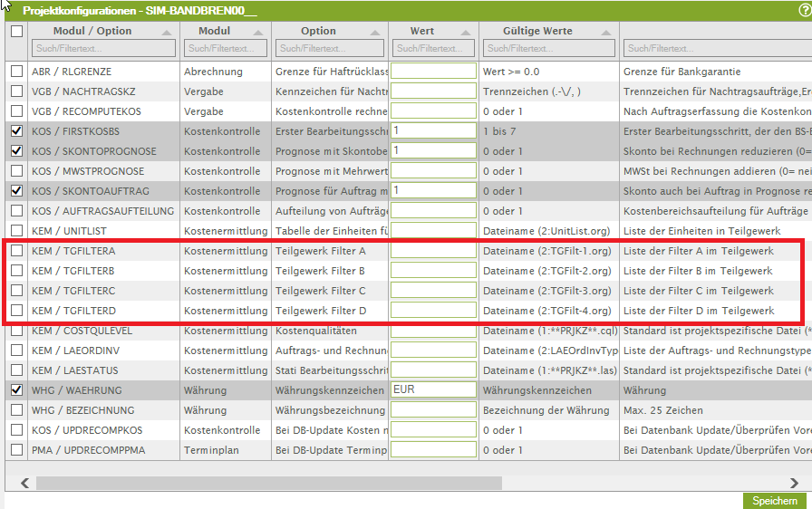Click the EUR value field for Währungskennzeichen

coord(433,389)
